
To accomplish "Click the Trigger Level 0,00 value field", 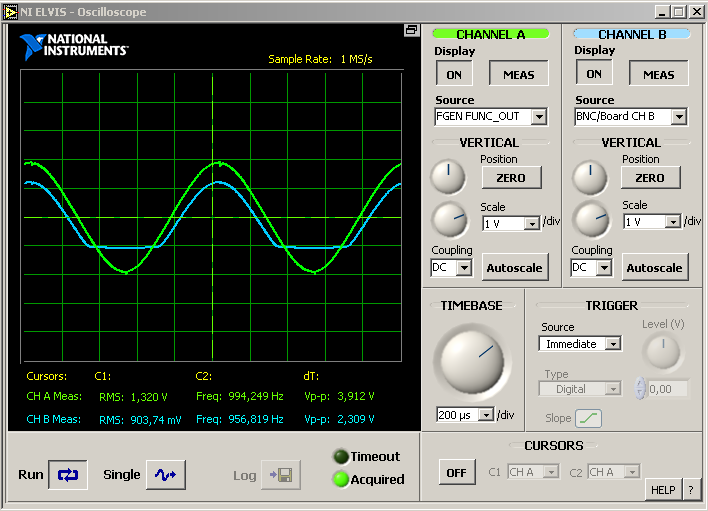I will [x=667, y=389].
